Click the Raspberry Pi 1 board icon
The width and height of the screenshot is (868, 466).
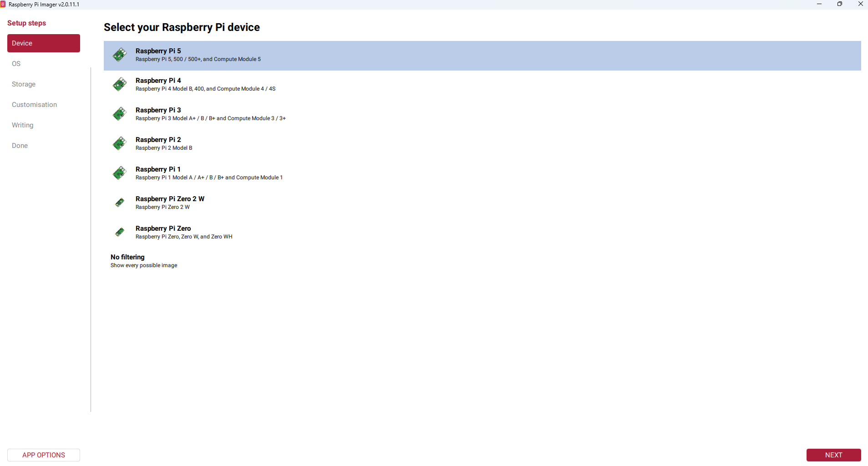click(120, 173)
